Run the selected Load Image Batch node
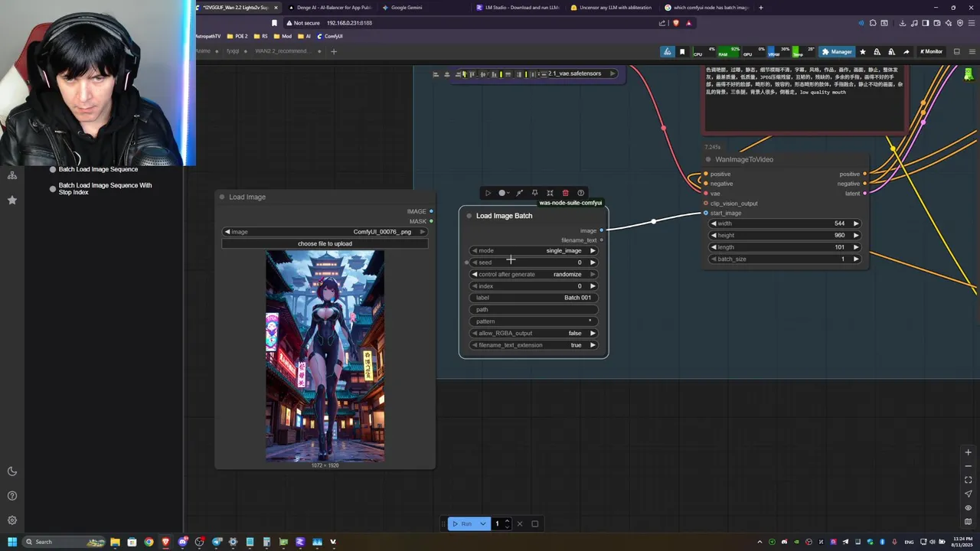Image resolution: width=980 pixels, height=551 pixels. (488, 193)
